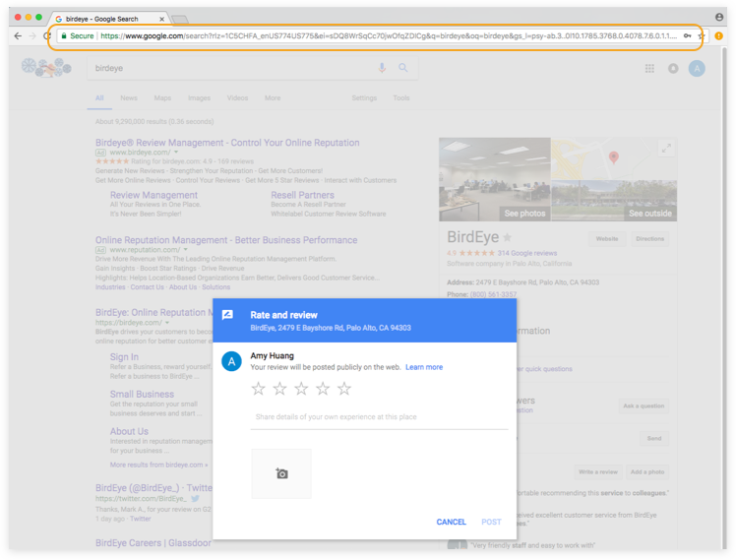
Task: Click the phone number (800) 561-3357
Action: (493, 294)
